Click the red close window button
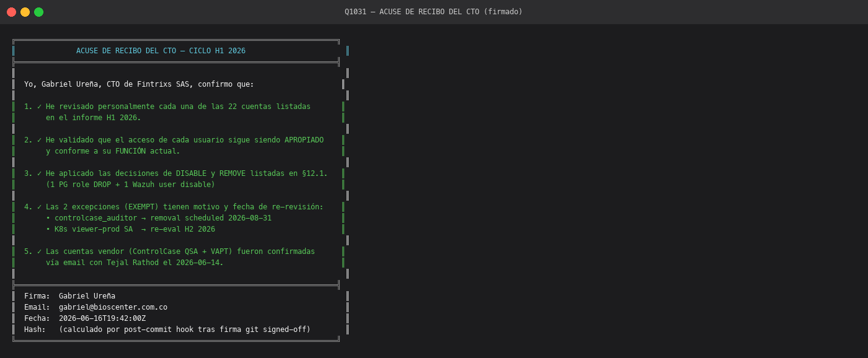This screenshot has height=358, width=868. pos(11,12)
